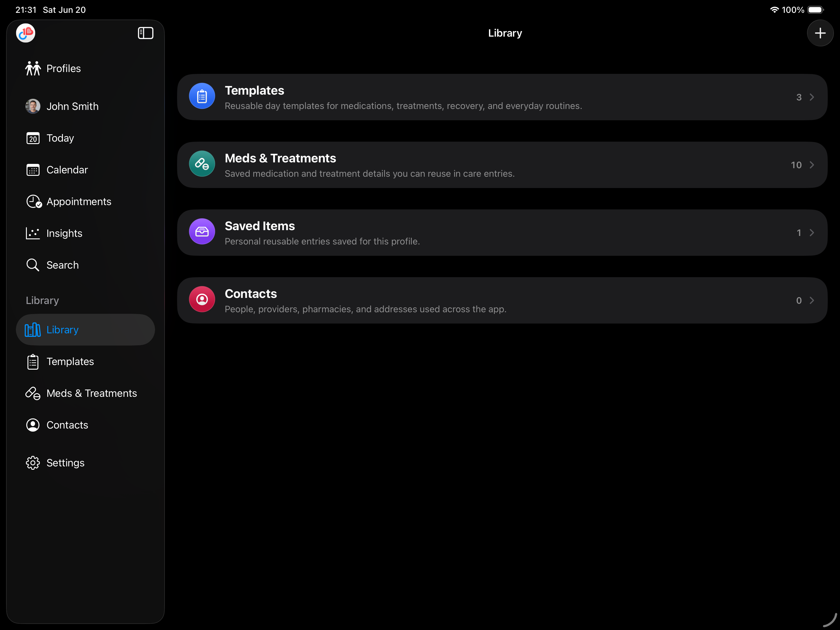Expand Templates card via its chevron
Viewport: 840px width, 630px height.
(x=812, y=97)
